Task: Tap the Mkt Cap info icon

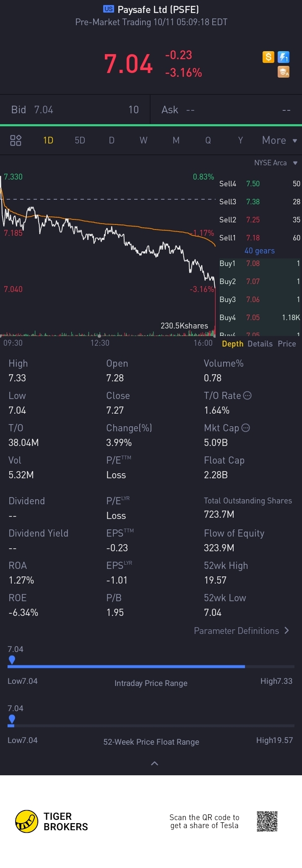Action: [246, 428]
